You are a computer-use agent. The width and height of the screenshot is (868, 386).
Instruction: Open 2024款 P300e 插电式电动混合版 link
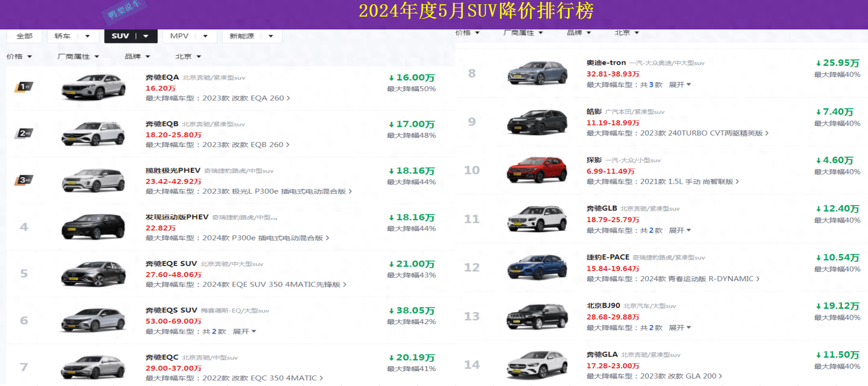[x=266, y=238]
